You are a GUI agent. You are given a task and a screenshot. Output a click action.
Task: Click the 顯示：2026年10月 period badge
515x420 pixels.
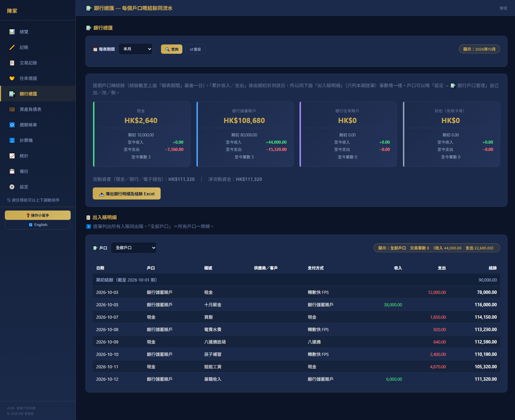(479, 49)
